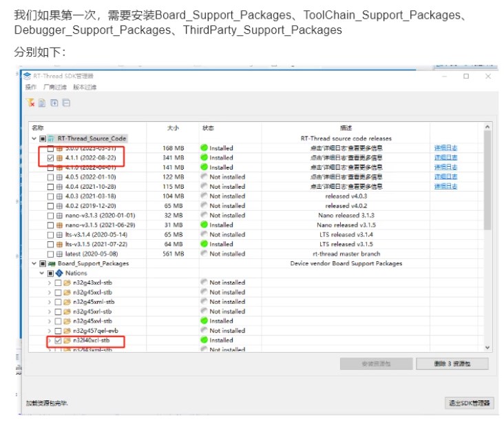Expand the n32g45xml-stb node
Screen dimensions: 504x432
(x=50, y=302)
